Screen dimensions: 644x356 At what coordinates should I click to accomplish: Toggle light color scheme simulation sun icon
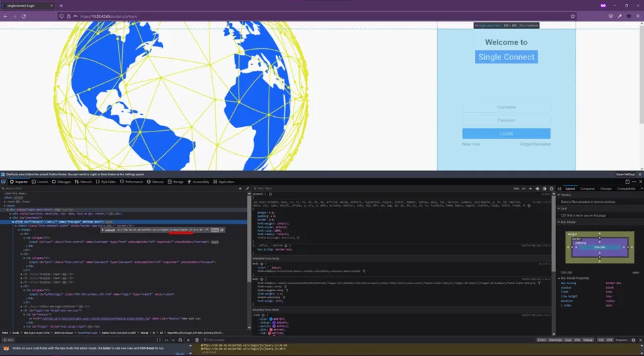(538, 188)
